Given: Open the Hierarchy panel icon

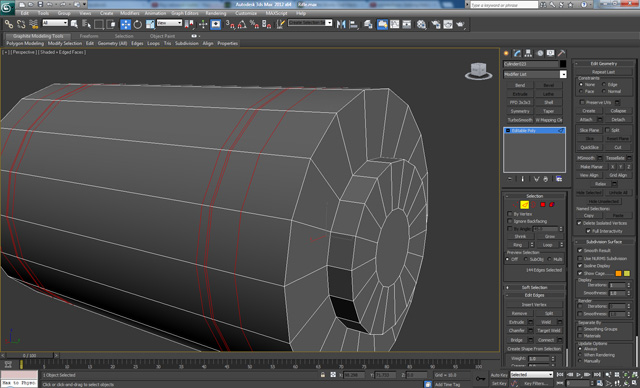Looking at the screenshot, I should tap(529, 53).
